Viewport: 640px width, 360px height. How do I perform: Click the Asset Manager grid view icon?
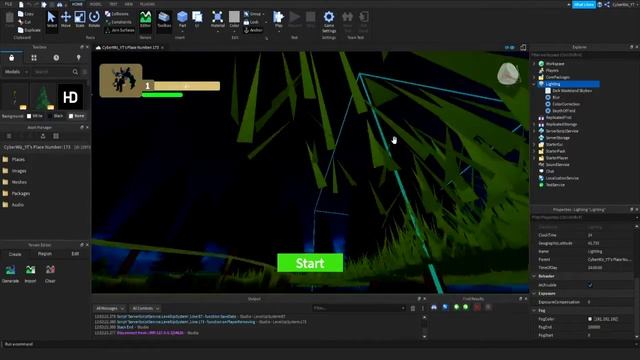56,136
